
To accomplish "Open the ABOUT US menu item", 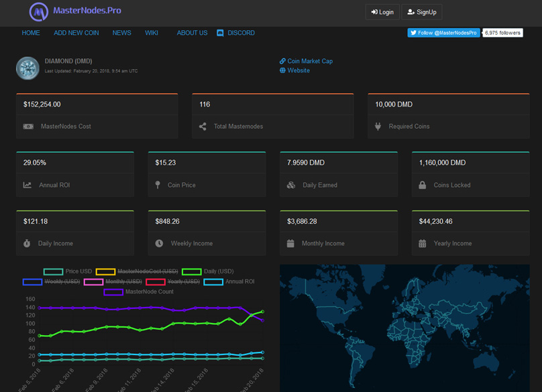I will pos(193,33).
